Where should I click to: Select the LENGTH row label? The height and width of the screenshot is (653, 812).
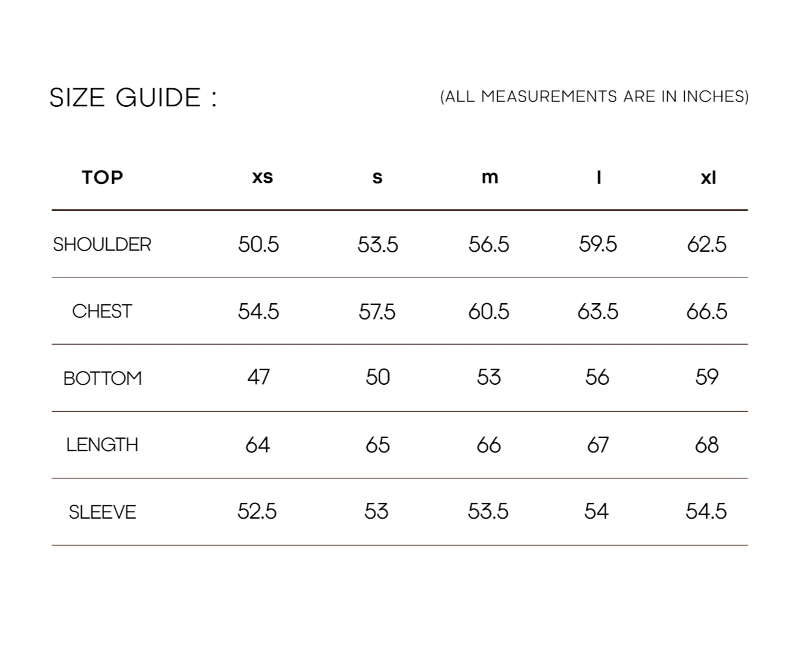pyautogui.click(x=102, y=445)
